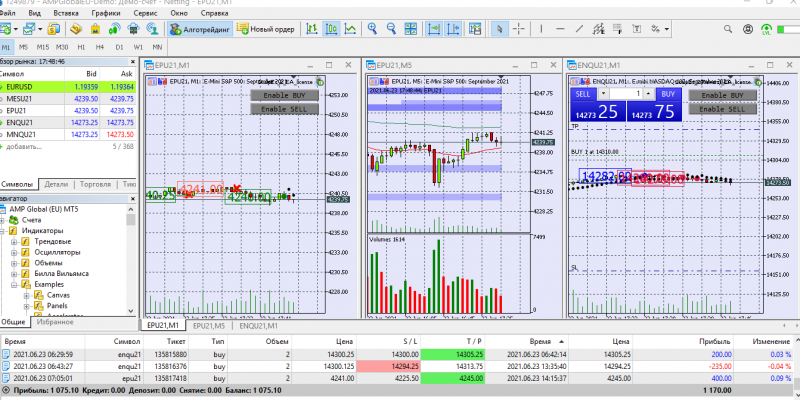
Task: Click Enable SELL on EPU21,M1 chart
Action: (285, 109)
